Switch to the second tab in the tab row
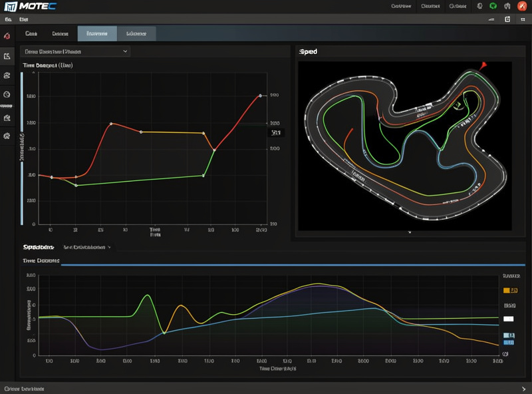 point(61,34)
